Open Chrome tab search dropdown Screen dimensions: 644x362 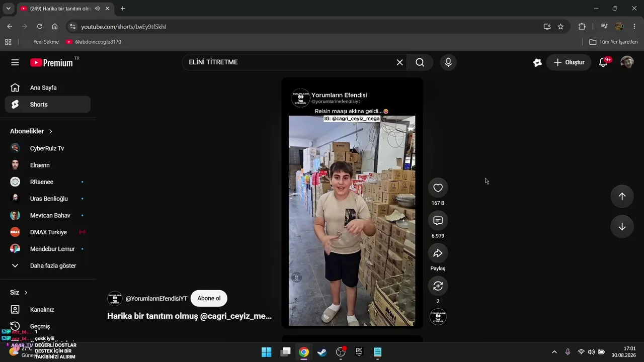pyautogui.click(x=8, y=9)
